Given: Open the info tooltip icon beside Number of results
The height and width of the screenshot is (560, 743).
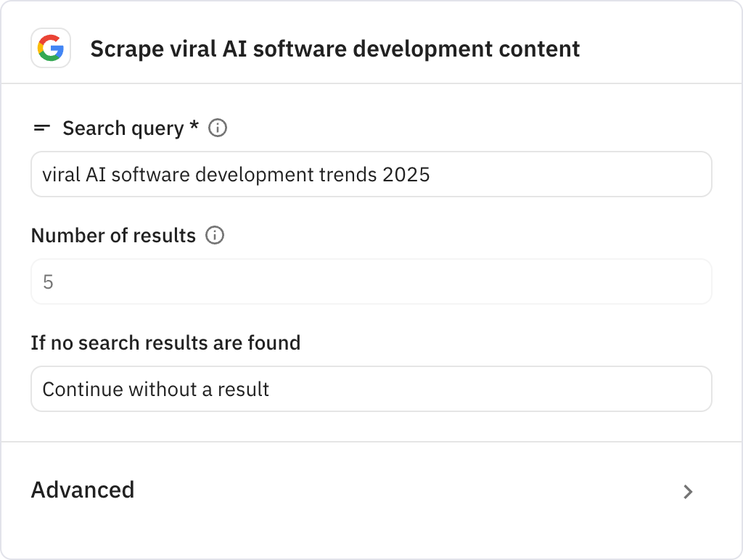Looking at the screenshot, I should click(215, 235).
